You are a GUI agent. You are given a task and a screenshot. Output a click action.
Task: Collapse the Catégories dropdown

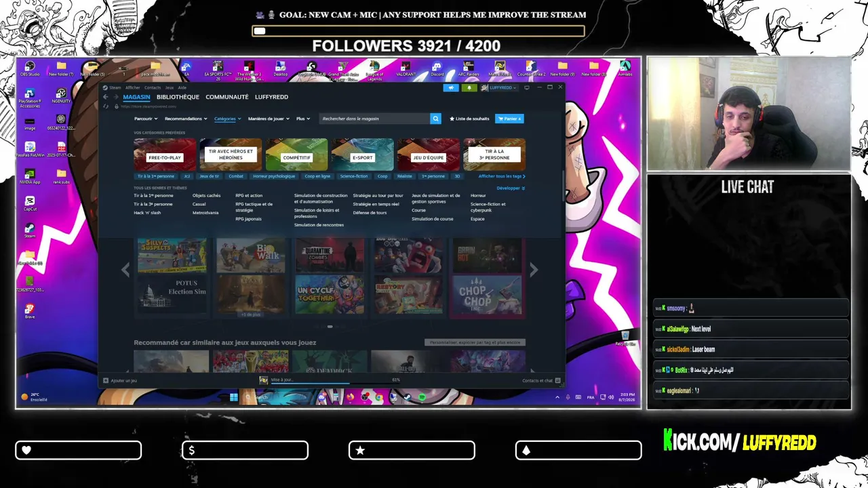227,119
